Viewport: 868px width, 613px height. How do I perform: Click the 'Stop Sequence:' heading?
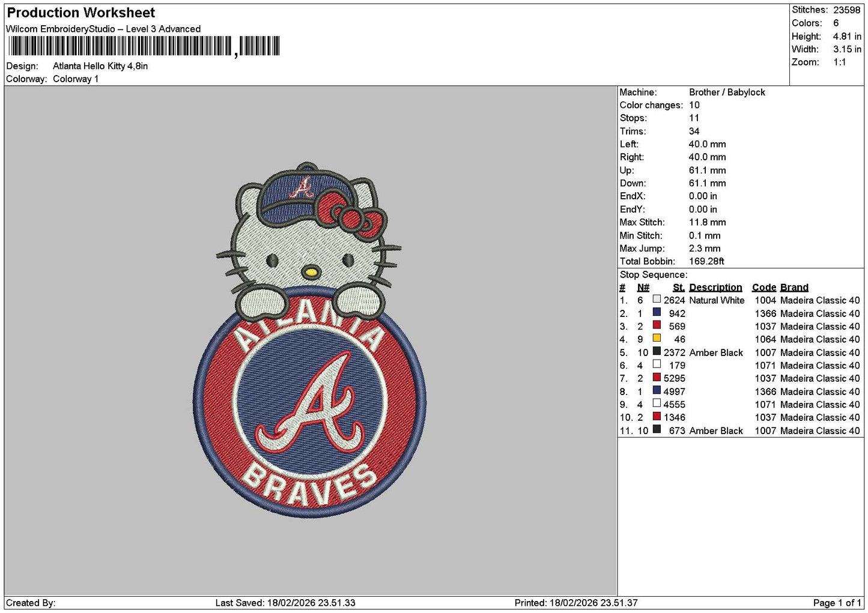click(654, 275)
